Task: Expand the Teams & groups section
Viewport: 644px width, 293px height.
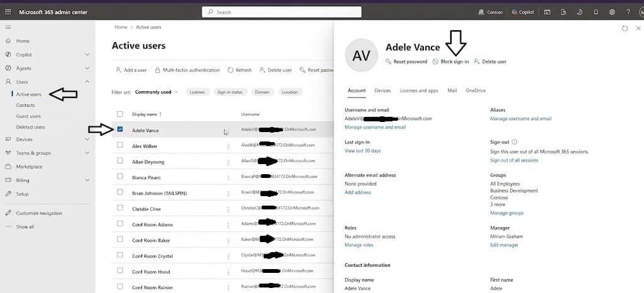Action: [x=87, y=153]
